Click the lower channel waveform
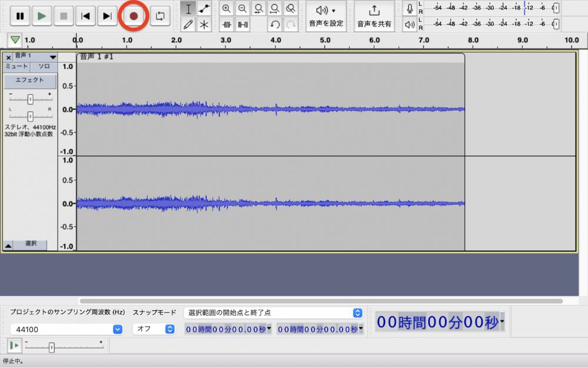Viewport: 588px width, 368px height. pos(270,203)
